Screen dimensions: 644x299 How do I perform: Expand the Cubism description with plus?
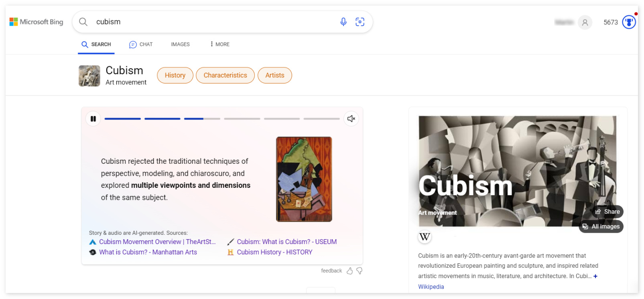click(x=595, y=276)
